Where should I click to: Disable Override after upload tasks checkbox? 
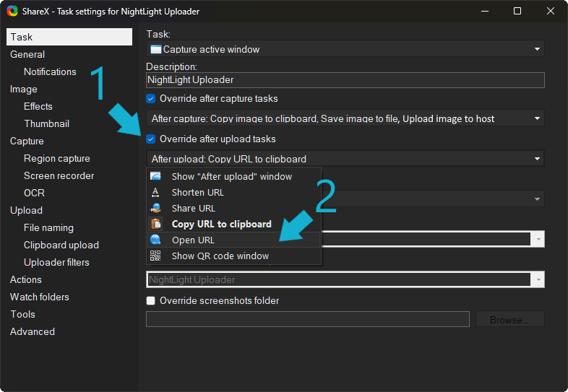coord(151,139)
